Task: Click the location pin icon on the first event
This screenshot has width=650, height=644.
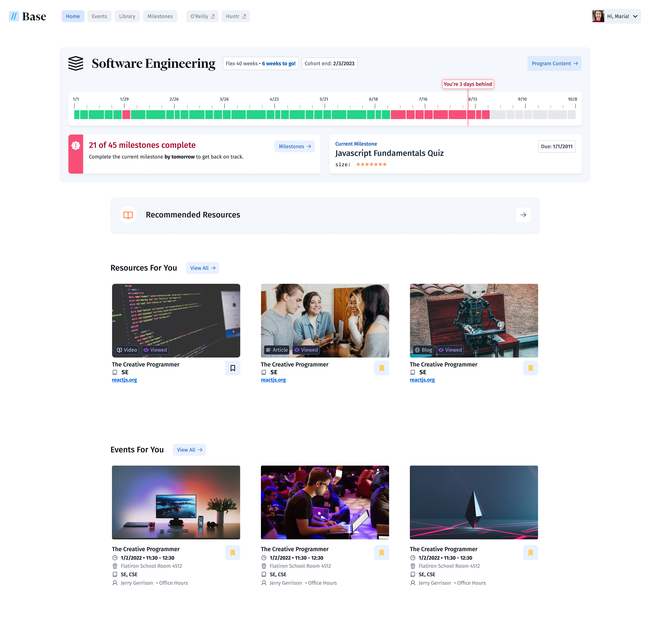Action: pyautogui.click(x=115, y=566)
